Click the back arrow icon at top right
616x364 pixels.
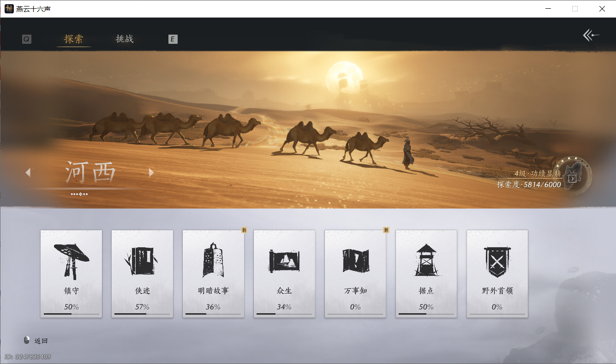click(x=591, y=35)
